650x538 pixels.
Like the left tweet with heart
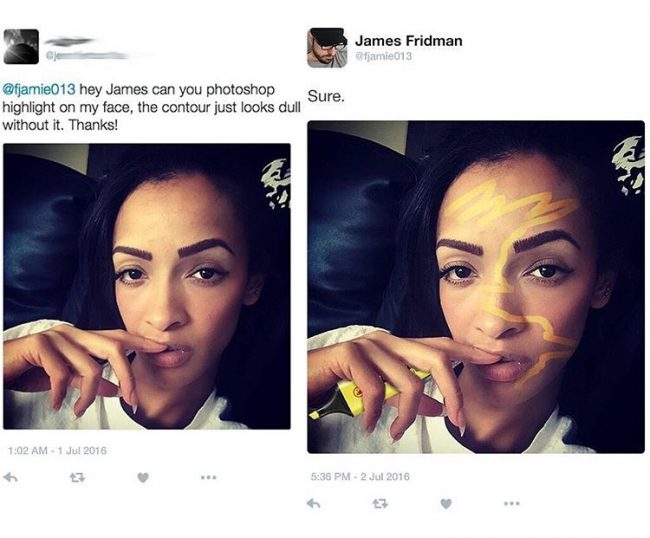pyautogui.click(x=143, y=477)
